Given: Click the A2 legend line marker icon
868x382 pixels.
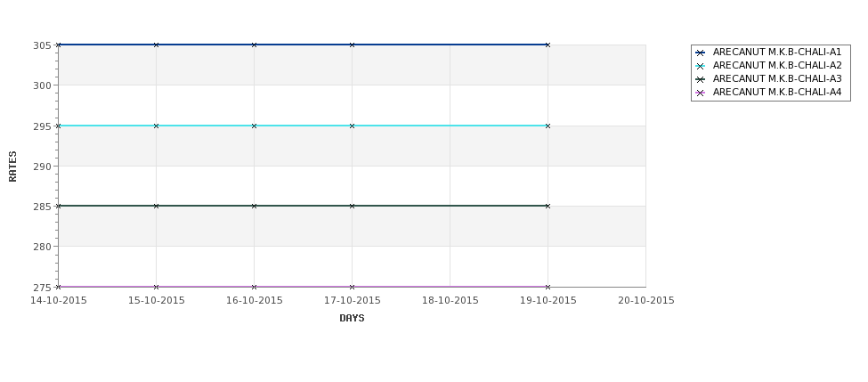Looking at the screenshot, I should coord(700,66).
